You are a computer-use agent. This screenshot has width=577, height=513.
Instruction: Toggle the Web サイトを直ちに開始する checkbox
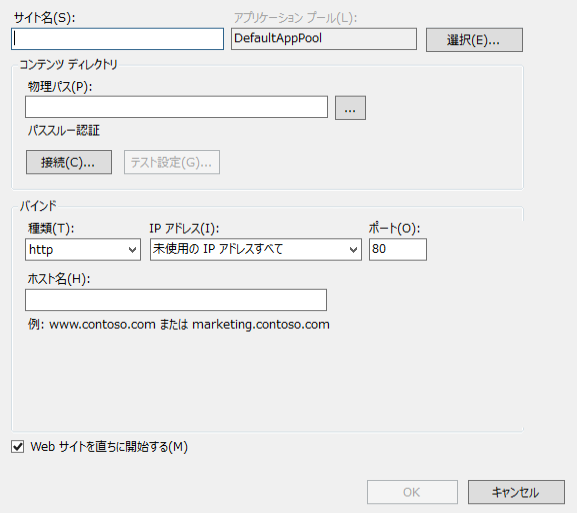[17, 447]
